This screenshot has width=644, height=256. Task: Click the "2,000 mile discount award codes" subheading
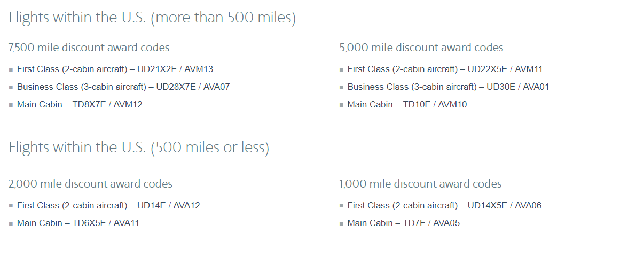pyautogui.click(x=90, y=184)
